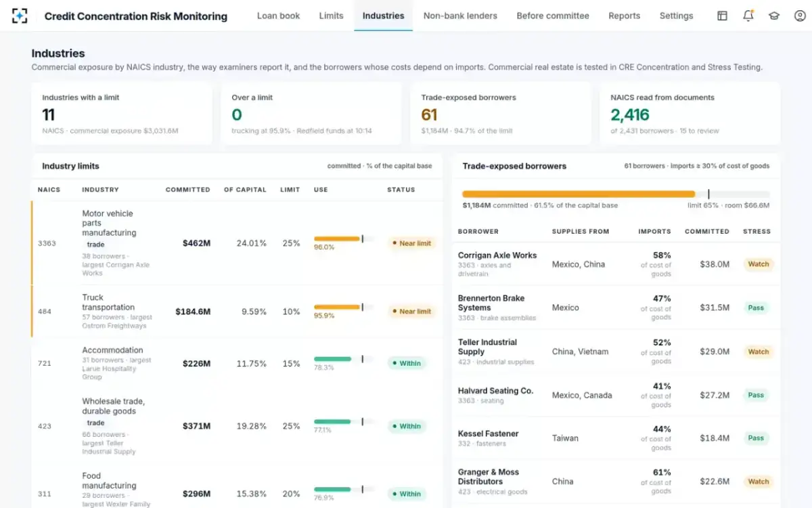
Task: Click the Pass badge for Kessel Fastener
Action: [x=756, y=438]
